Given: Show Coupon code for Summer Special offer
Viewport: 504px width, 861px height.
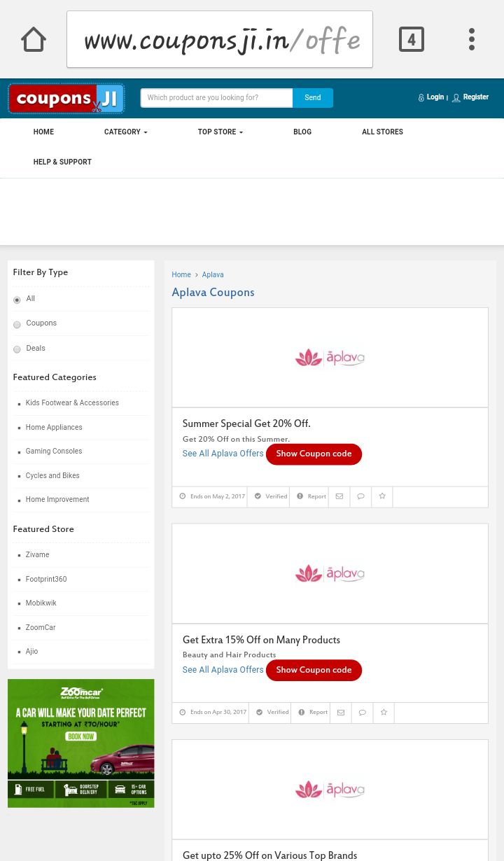Looking at the screenshot, I should tap(314, 454).
